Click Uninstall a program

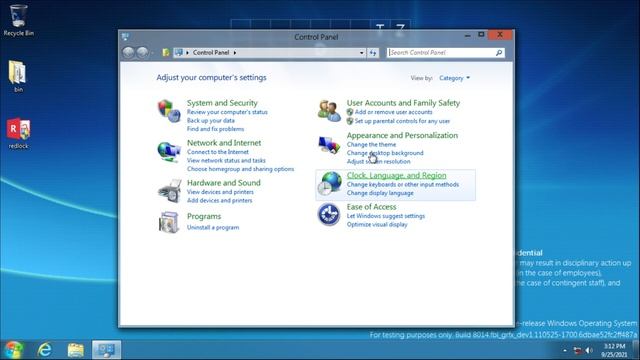[x=213, y=227]
